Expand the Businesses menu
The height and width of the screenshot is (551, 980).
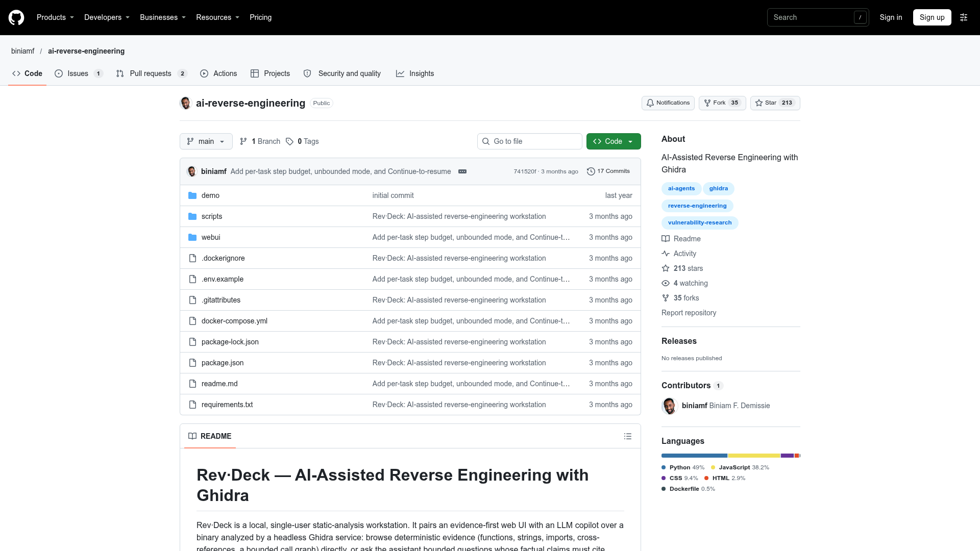(x=163, y=17)
